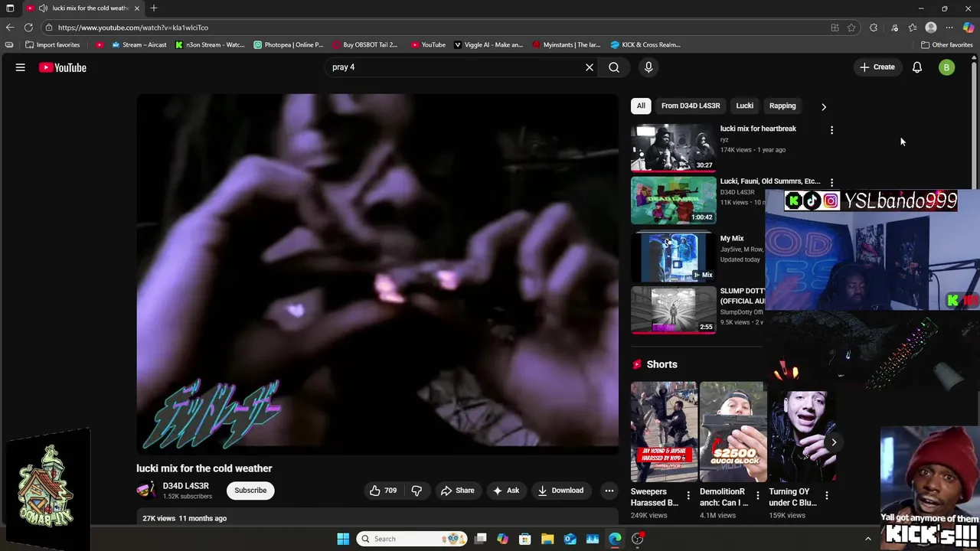The width and height of the screenshot is (980, 551).
Task: Open more actions menu beside Download
Action: pos(609,491)
